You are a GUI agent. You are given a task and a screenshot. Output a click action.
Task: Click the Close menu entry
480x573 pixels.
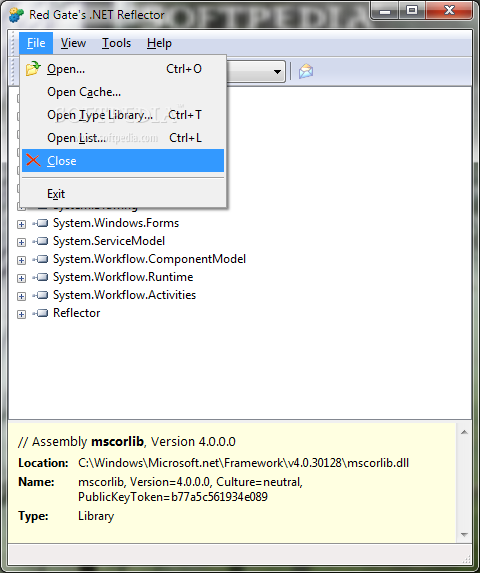pos(123,160)
